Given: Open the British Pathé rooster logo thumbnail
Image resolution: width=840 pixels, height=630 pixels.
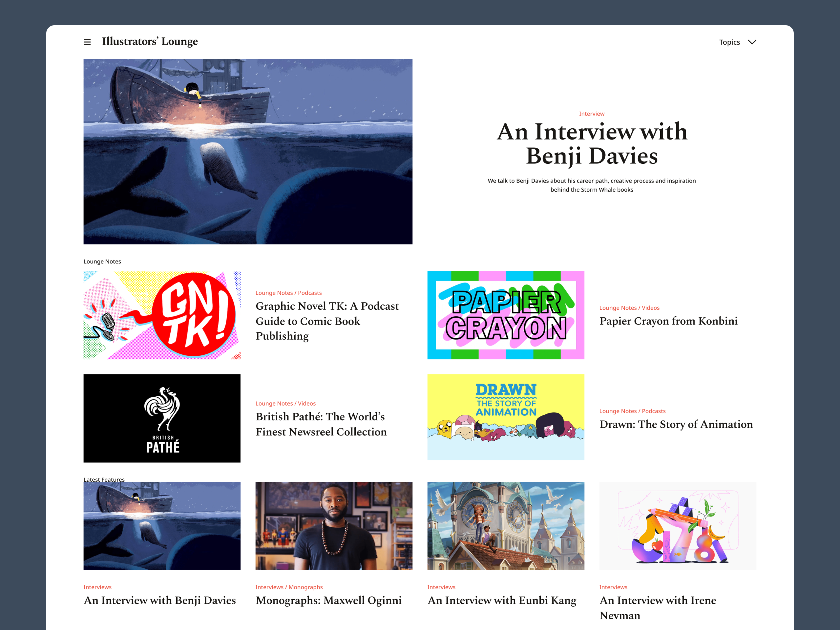Looking at the screenshot, I should tap(162, 418).
